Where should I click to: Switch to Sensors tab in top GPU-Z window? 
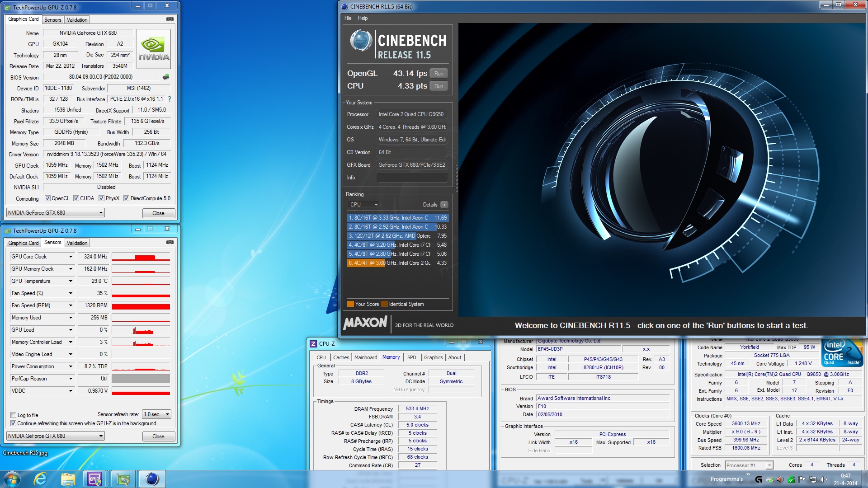coord(52,19)
